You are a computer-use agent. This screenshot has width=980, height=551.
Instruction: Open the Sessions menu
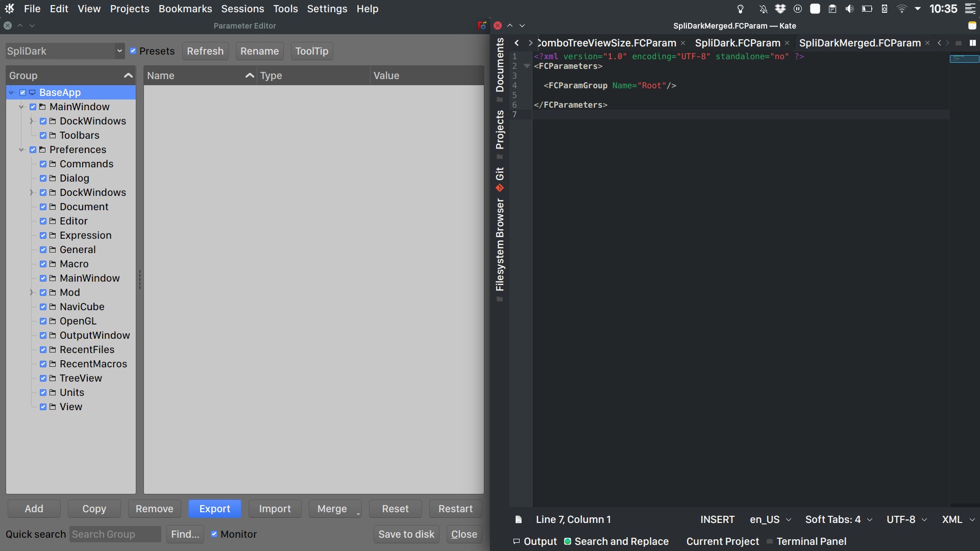242,8
